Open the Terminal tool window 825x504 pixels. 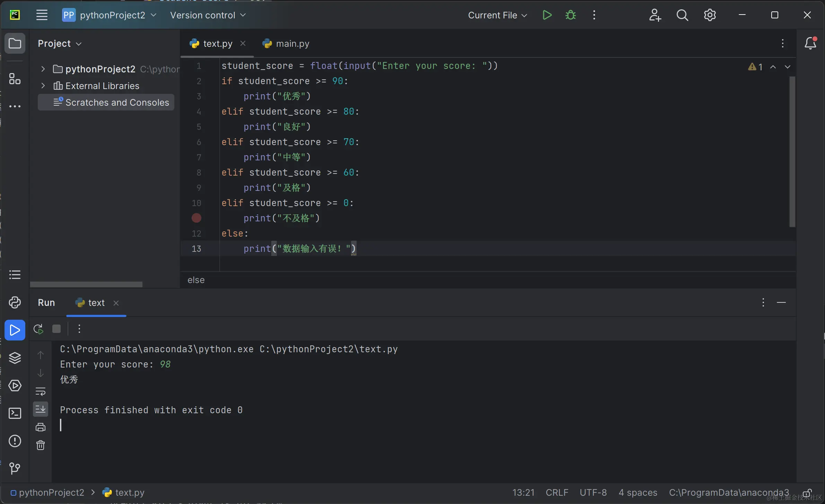coord(15,413)
